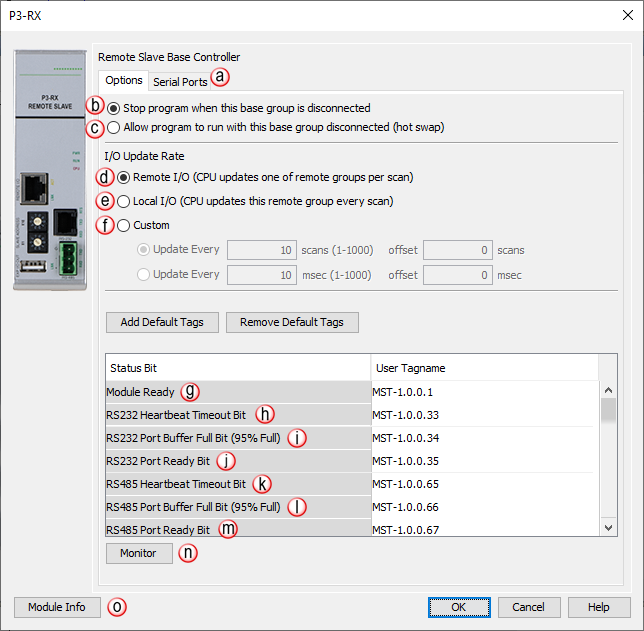Select Stop program when base group disconnected
The width and height of the screenshot is (644, 631).
coord(115,108)
